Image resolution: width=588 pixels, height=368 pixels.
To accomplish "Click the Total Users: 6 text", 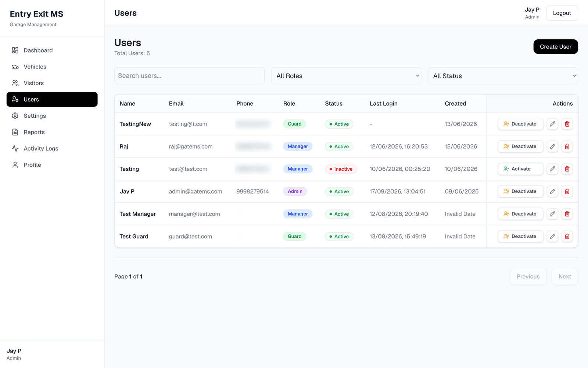I will pos(132,53).
